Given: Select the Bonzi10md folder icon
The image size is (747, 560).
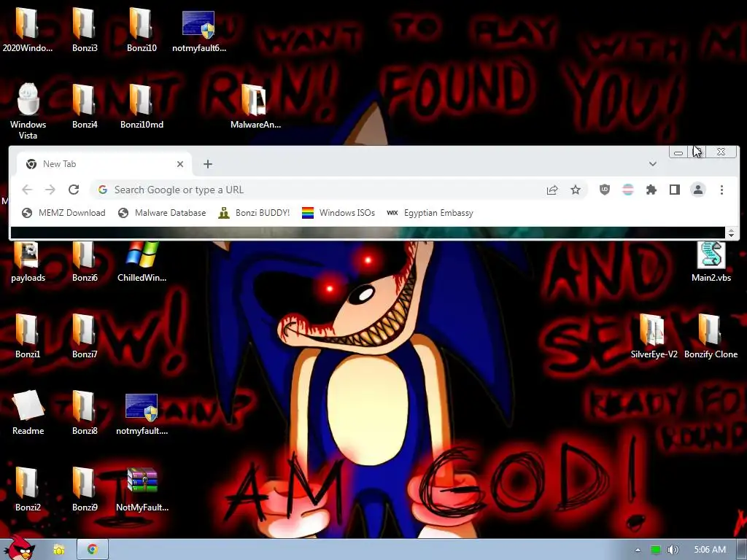Looking at the screenshot, I should (142, 106).
